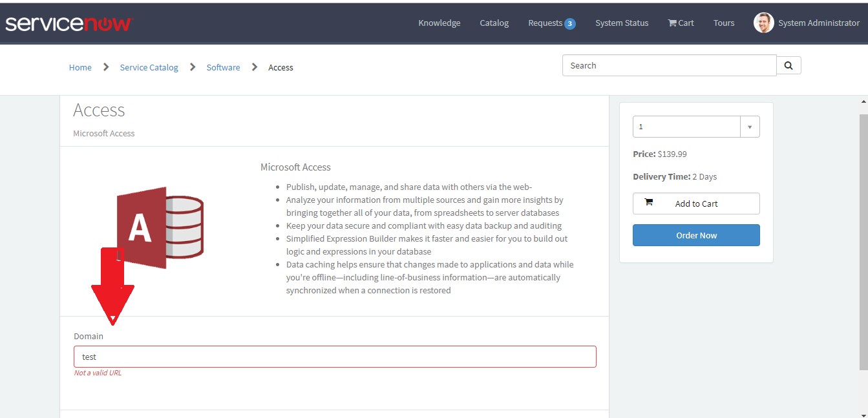The width and height of the screenshot is (868, 418).
Task: Open the Catalog menu item
Action: (494, 23)
